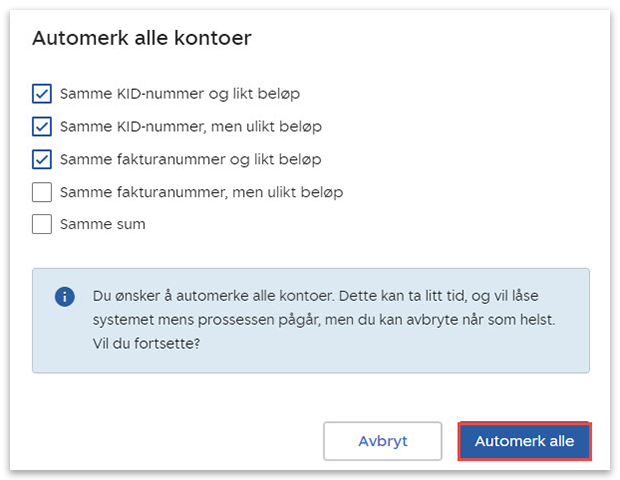Cancel the dialog with 'Avbryt'

382,441
